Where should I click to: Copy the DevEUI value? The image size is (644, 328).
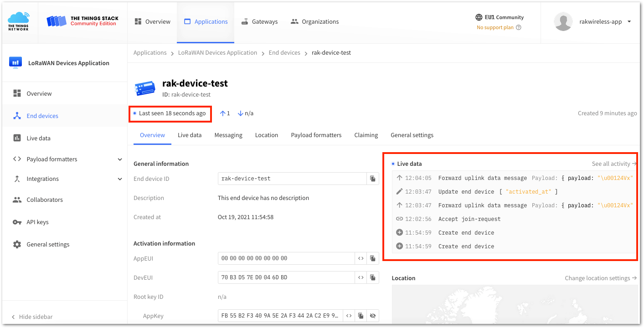pyautogui.click(x=373, y=277)
